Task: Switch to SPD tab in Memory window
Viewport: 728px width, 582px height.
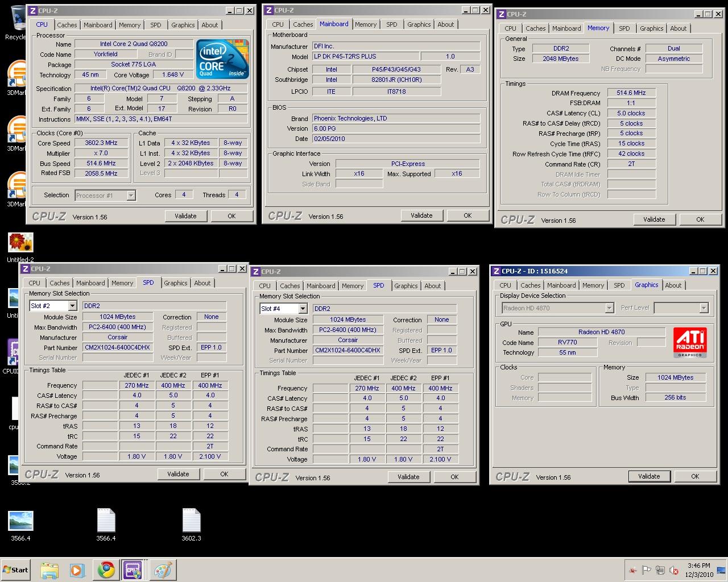Action: pos(624,28)
